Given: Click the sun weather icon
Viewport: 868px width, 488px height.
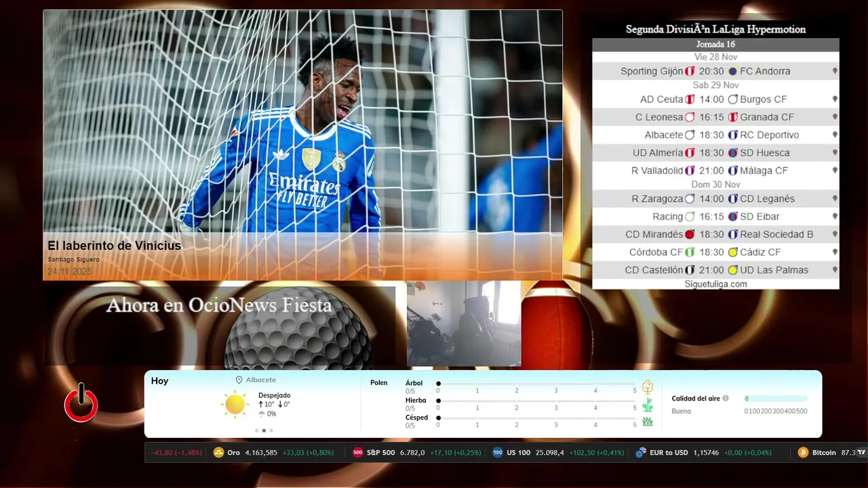Looking at the screenshot, I should pyautogui.click(x=235, y=404).
